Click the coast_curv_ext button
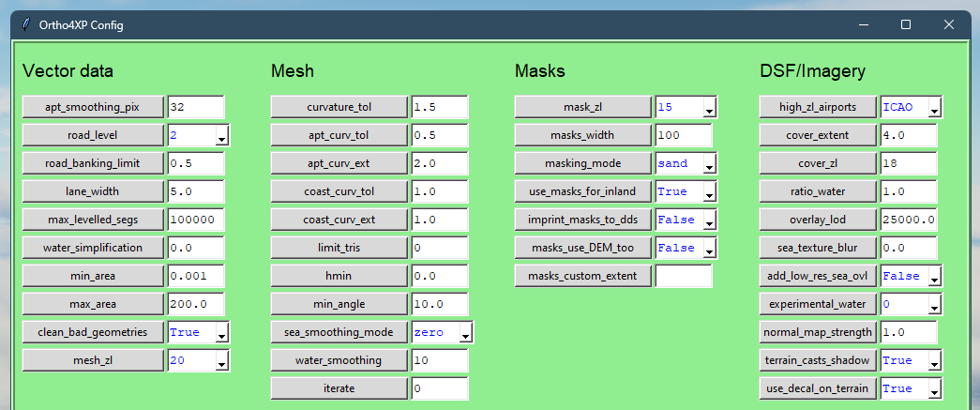980x410 pixels. (x=339, y=220)
